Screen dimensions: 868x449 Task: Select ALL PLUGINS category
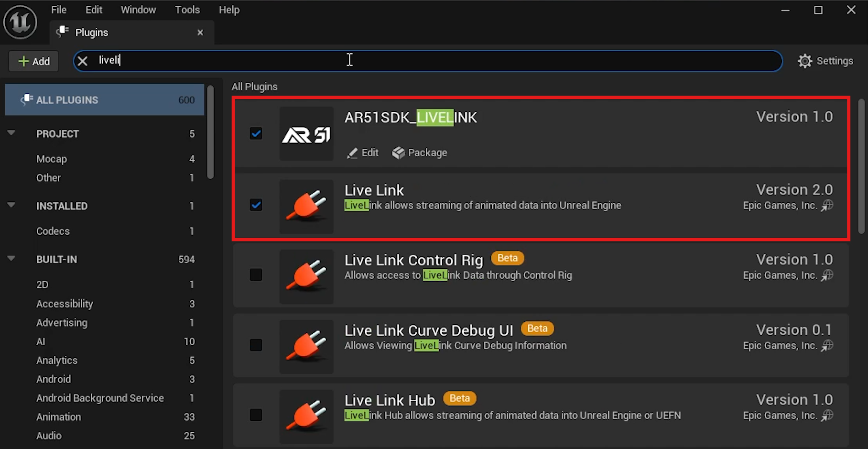[x=104, y=99]
